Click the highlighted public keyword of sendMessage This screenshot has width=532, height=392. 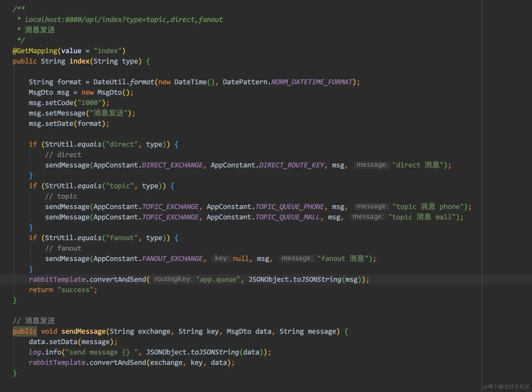pos(25,331)
